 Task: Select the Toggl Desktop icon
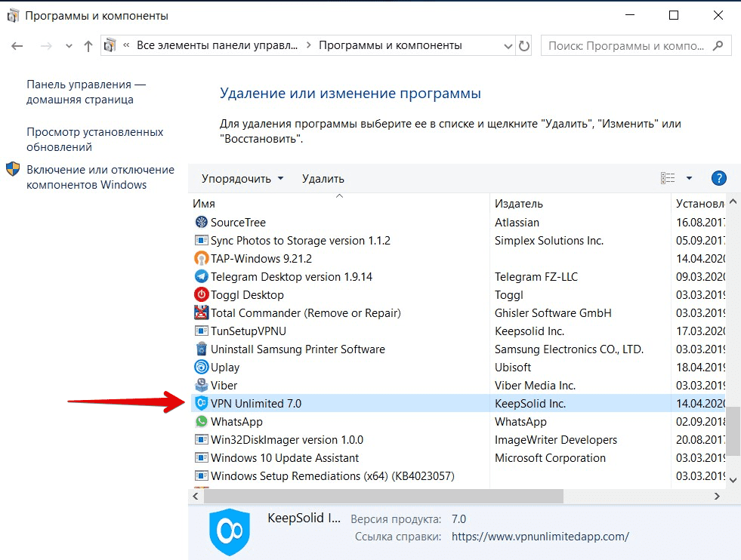coord(200,294)
